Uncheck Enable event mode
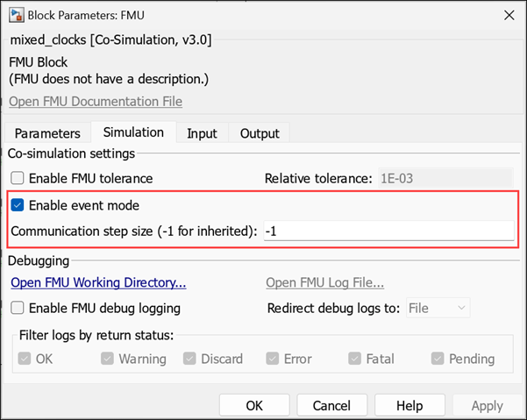 pyautogui.click(x=18, y=206)
